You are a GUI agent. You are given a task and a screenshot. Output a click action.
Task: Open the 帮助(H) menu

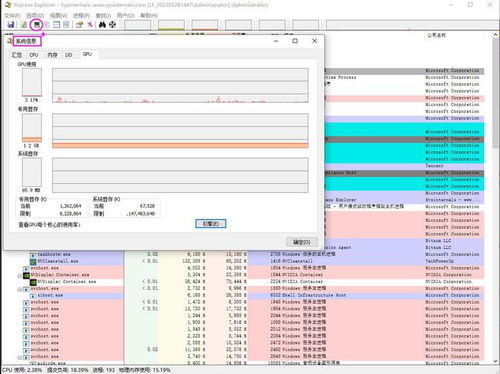149,16
